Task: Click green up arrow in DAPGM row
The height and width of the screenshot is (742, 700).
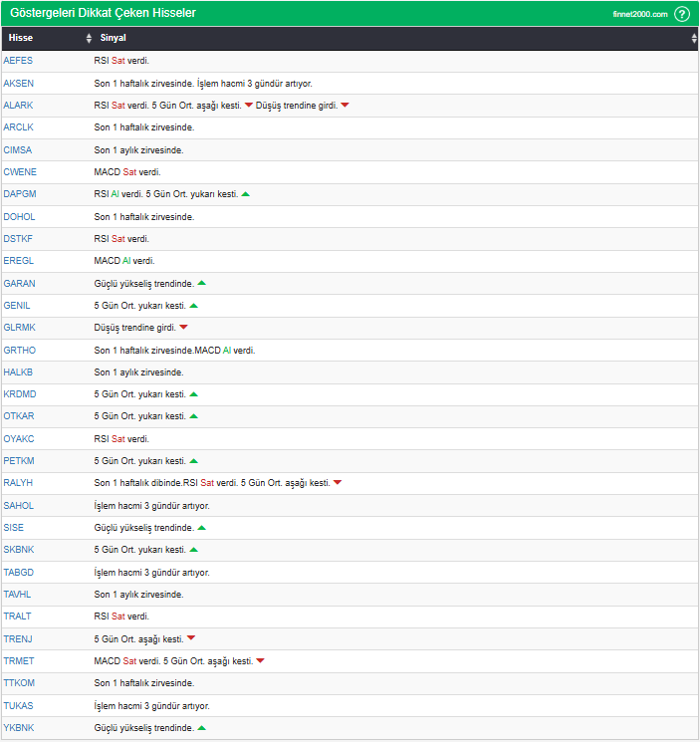Action: (x=246, y=194)
